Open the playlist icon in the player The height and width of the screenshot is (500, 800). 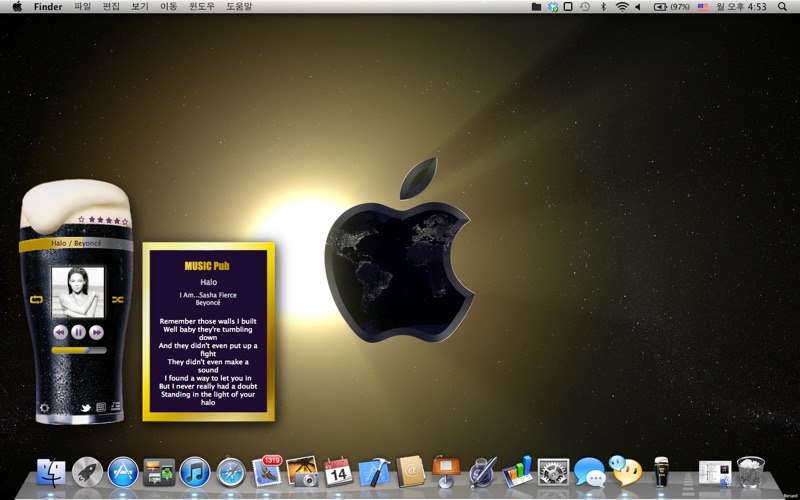pyautogui.click(x=115, y=407)
